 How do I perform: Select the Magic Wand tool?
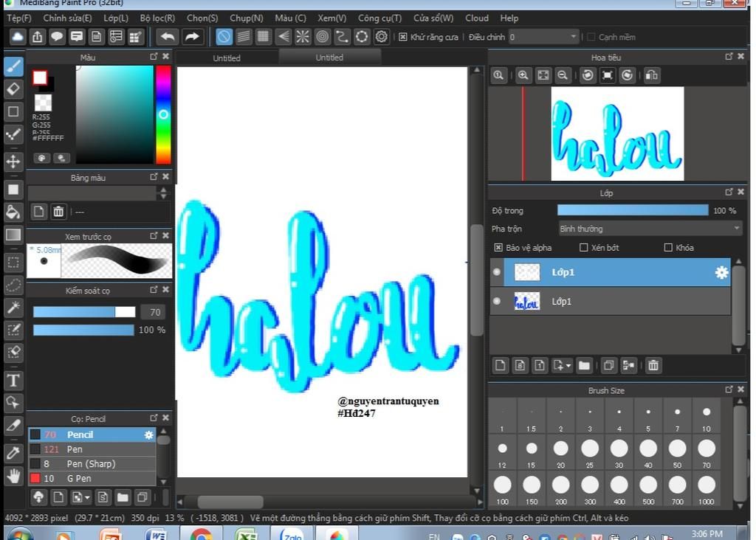coord(13,308)
